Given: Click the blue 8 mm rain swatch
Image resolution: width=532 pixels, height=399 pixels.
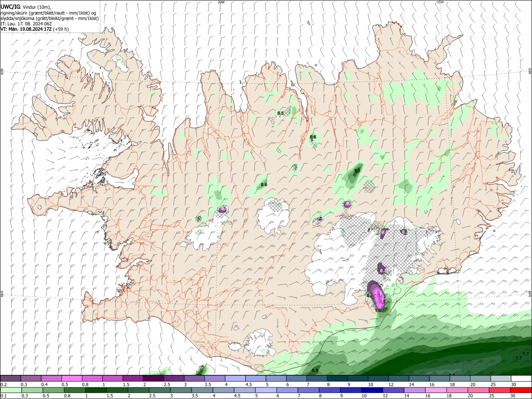Looking at the screenshot, I should (x=330, y=390).
